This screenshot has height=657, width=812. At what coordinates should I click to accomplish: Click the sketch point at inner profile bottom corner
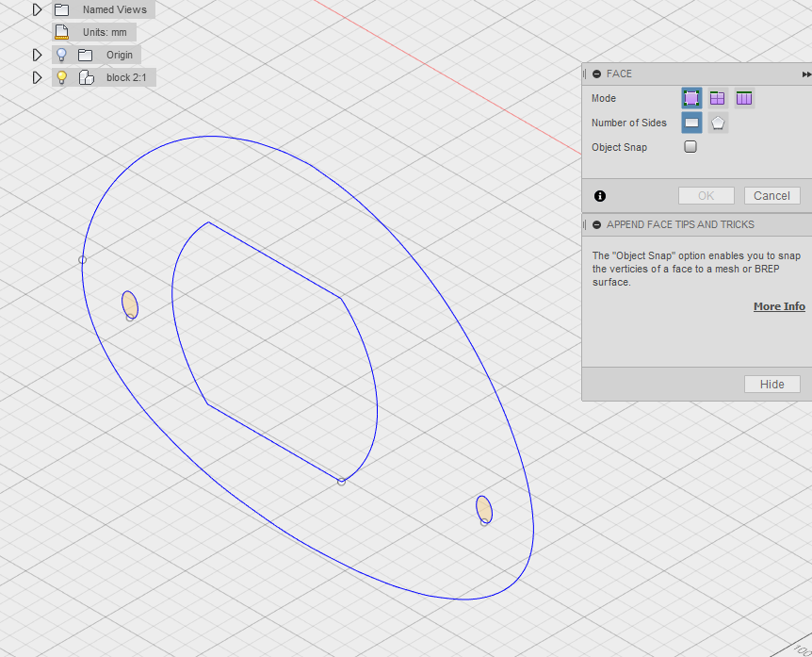click(341, 482)
